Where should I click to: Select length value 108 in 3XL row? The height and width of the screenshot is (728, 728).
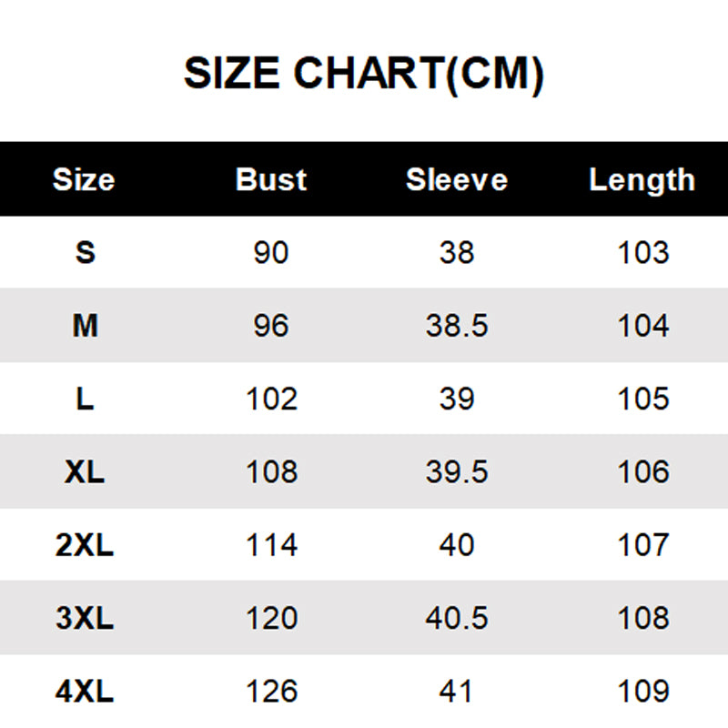click(642, 618)
